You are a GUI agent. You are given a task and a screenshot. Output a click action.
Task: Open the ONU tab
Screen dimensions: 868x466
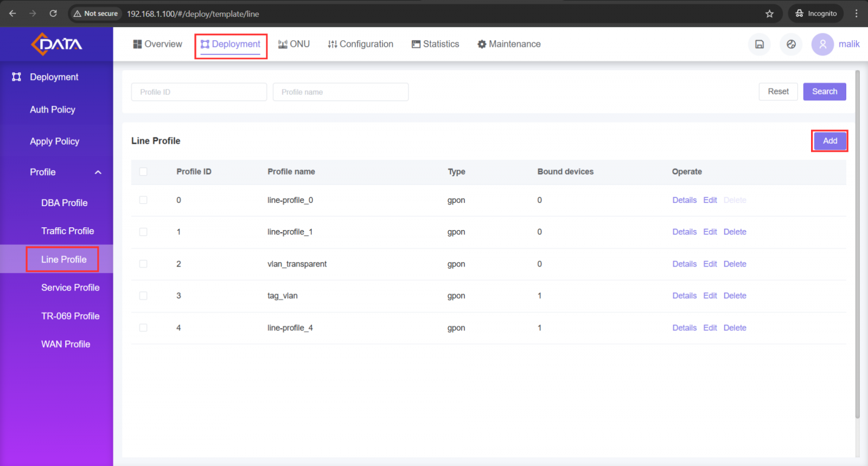tap(293, 44)
